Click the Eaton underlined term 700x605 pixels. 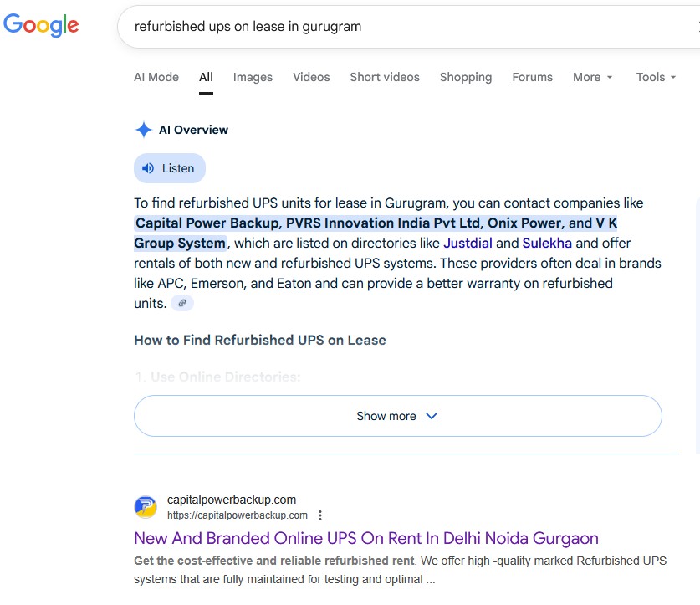(x=294, y=284)
